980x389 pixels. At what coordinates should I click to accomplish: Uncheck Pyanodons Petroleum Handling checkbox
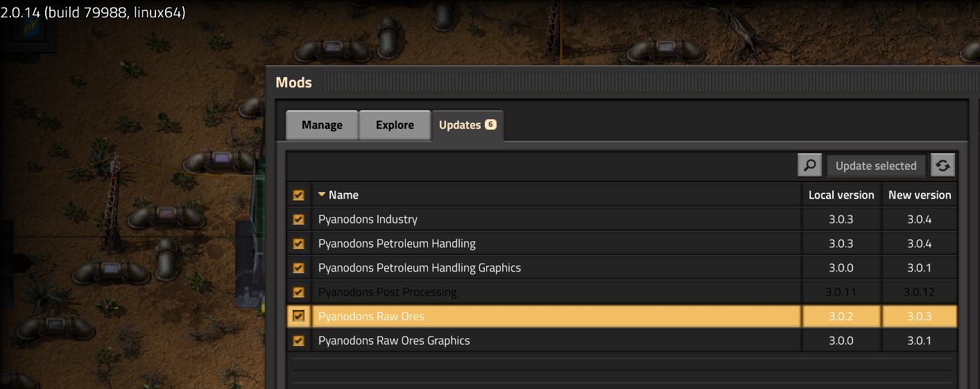coord(299,244)
